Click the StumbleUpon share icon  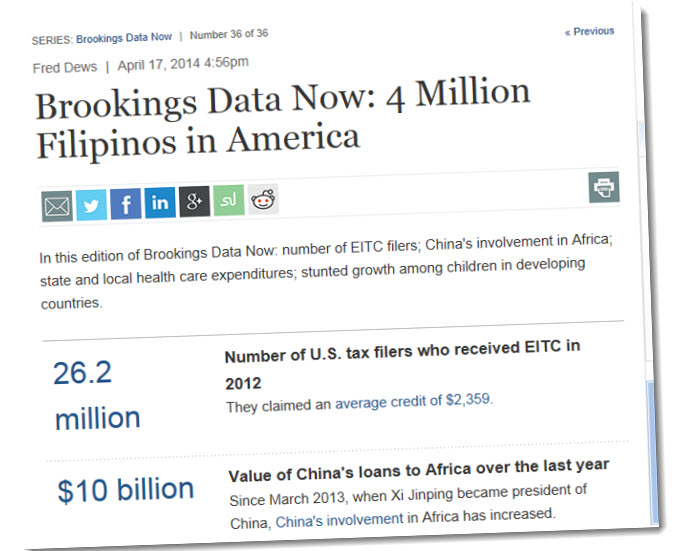[228, 199]
